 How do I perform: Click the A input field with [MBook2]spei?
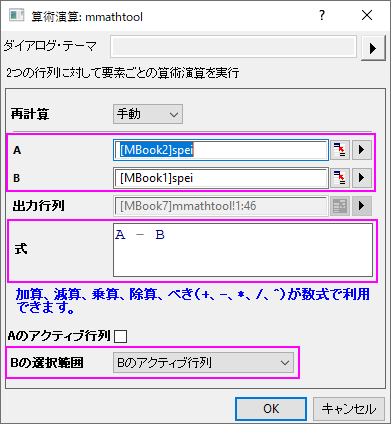click(221, 150)
